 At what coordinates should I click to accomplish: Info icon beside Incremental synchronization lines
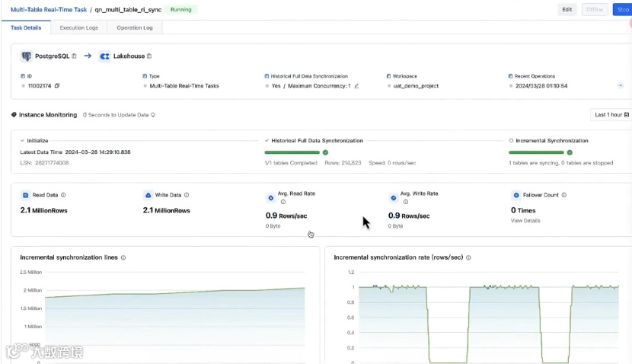[x=123, y=257]
